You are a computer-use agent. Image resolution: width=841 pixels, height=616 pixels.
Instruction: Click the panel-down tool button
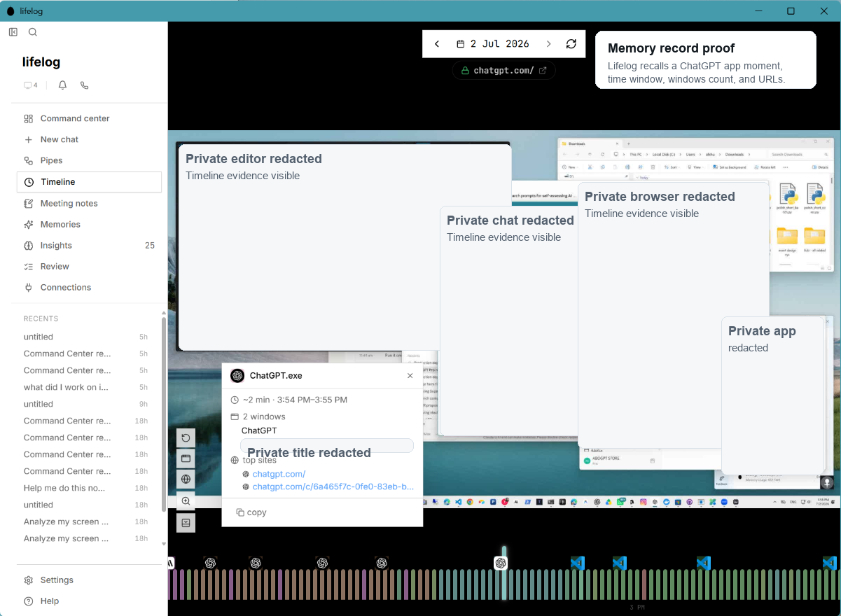[186, 522]
